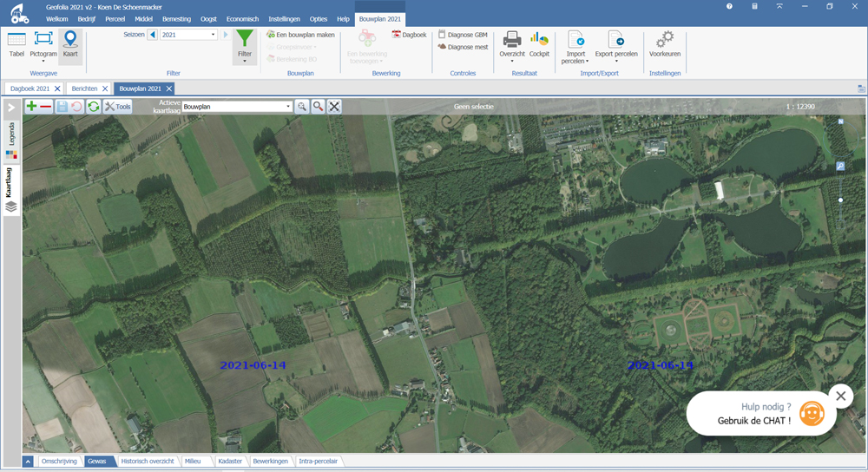
Task: Close the chat help popup
Action: click(841, 396)
